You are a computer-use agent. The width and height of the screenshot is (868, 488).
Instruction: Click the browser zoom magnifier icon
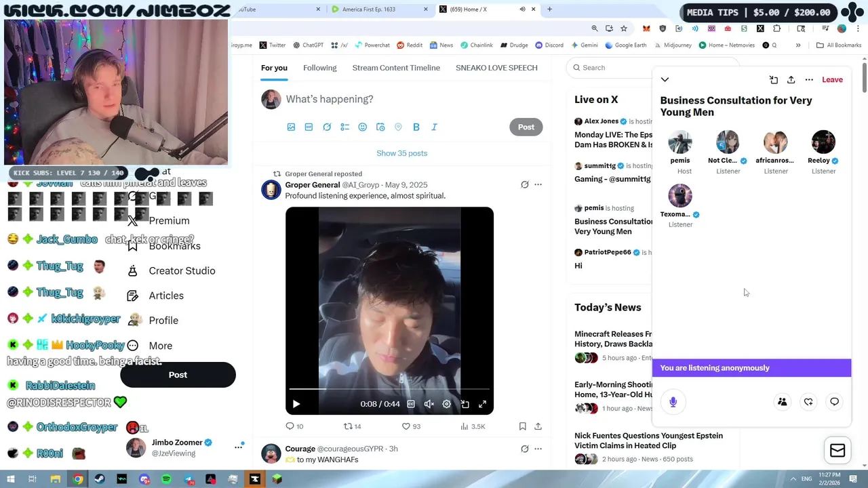595,28
